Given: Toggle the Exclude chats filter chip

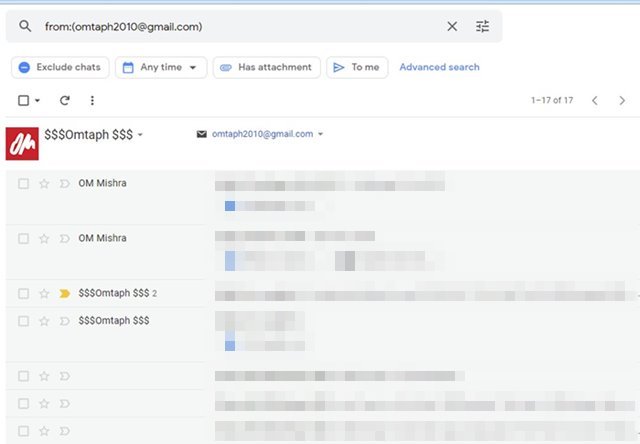Looking at the screenshot, I should [x=60, y=67].
